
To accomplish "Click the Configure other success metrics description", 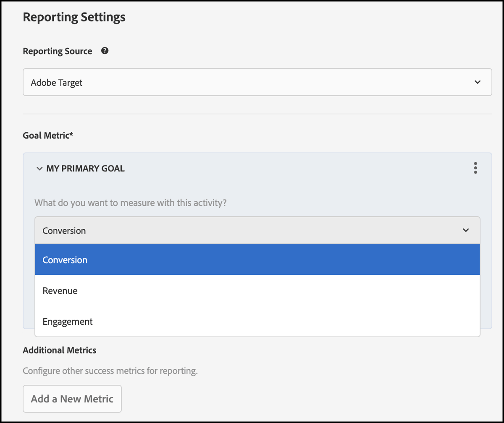I will click(109, 370).
